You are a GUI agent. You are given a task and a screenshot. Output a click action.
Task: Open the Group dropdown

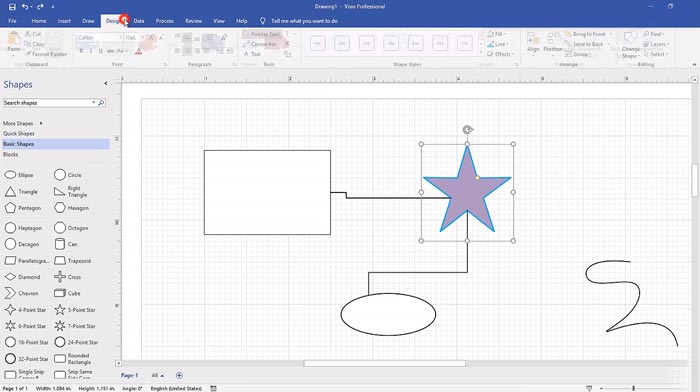[x=578, y=54]
